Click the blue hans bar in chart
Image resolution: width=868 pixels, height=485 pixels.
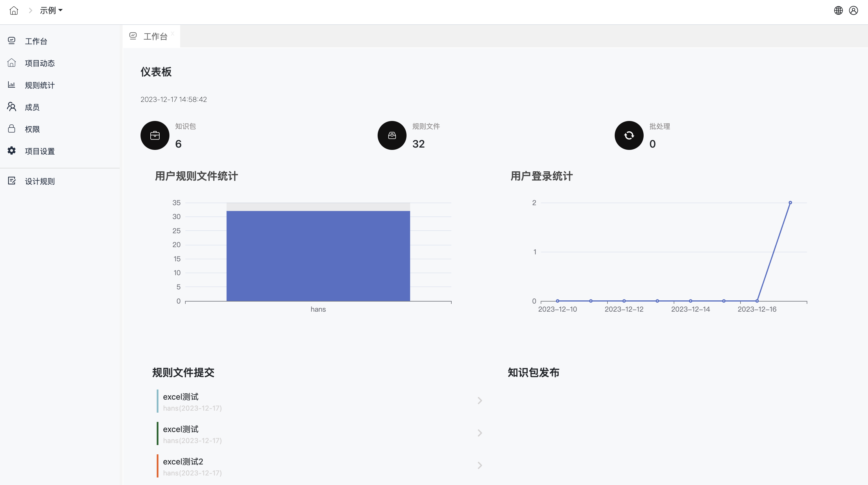click(x=318, y=256)
